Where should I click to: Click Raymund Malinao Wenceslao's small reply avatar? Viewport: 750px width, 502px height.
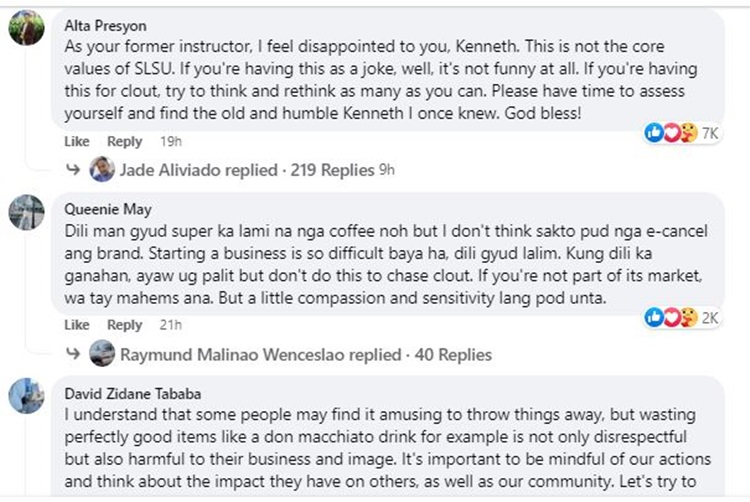[x=102, y=353]
